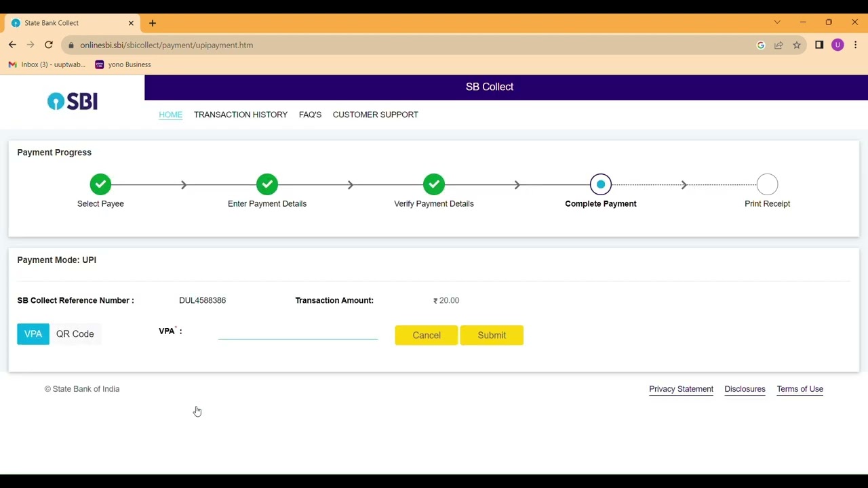This screenshot has height=488, width=868.
Task: Switch to the QR Code tab
Action: 75,334
